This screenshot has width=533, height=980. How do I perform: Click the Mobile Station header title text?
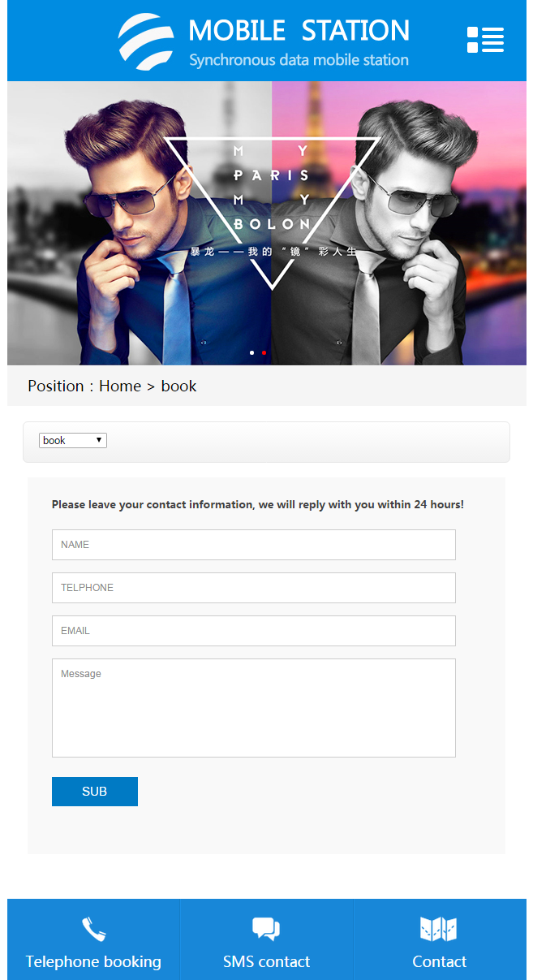tap(299, 31)
